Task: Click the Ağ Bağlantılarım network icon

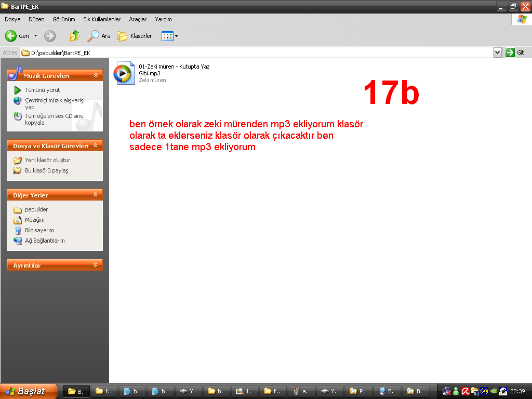Action: tap(18, 241)
